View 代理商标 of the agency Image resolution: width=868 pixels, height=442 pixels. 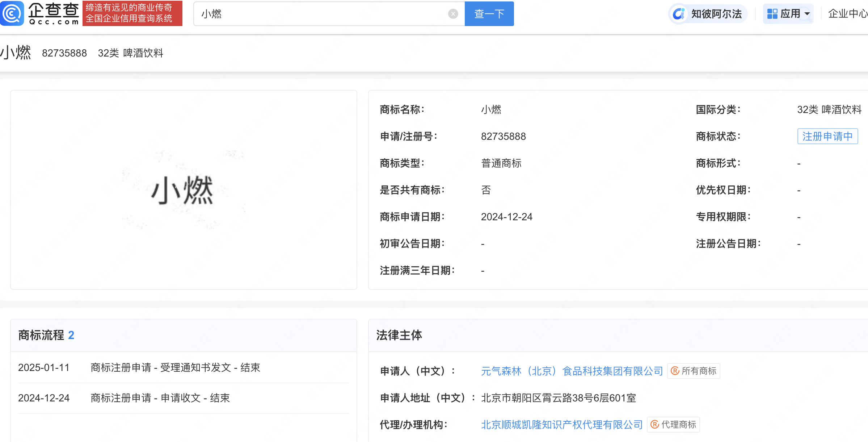point(673,425)
